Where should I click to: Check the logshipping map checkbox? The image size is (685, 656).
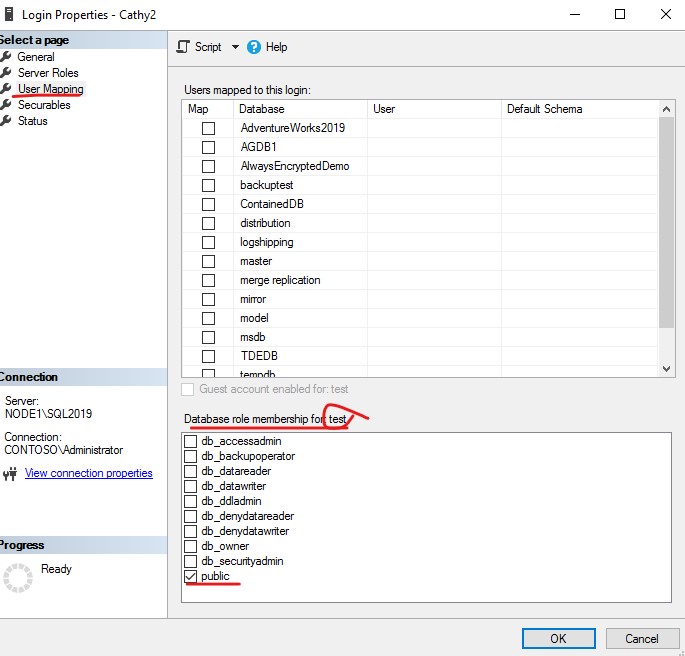coord(208,242)
